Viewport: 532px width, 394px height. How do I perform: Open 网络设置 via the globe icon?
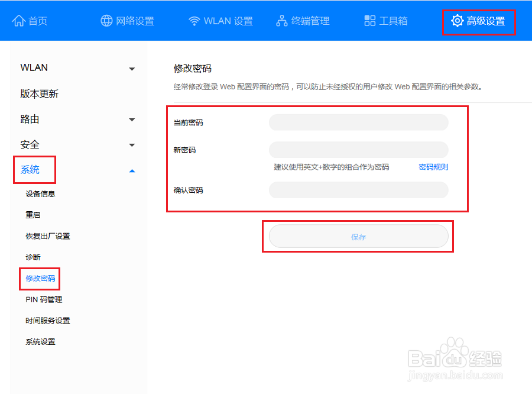click(x=107, y=20)
